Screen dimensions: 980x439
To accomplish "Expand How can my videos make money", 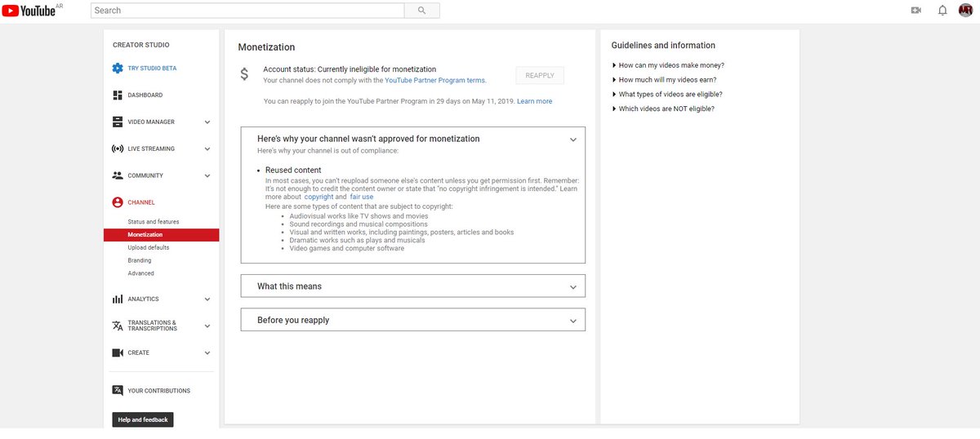I will 668,65.
